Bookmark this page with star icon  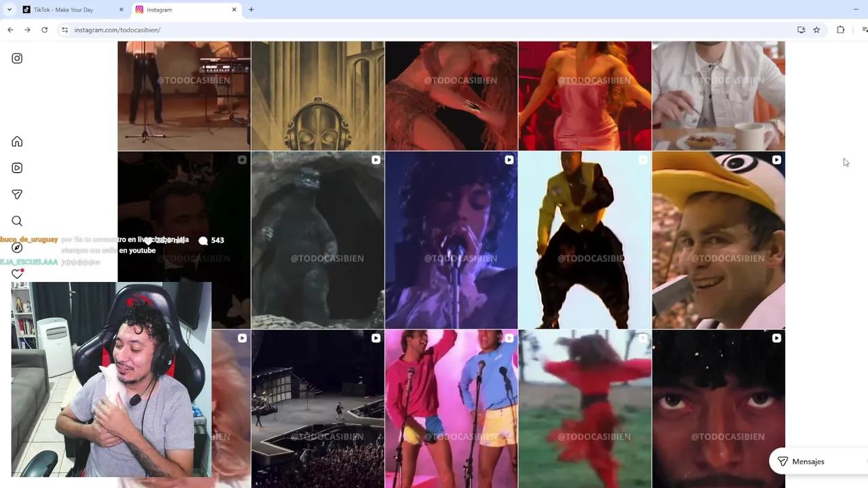click(x=816, y=30)
